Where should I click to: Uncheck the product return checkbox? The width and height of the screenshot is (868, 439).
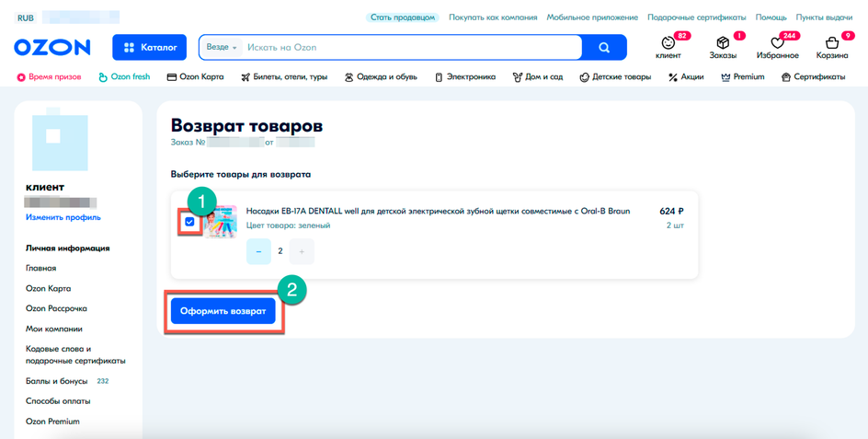tap(189, 222)
